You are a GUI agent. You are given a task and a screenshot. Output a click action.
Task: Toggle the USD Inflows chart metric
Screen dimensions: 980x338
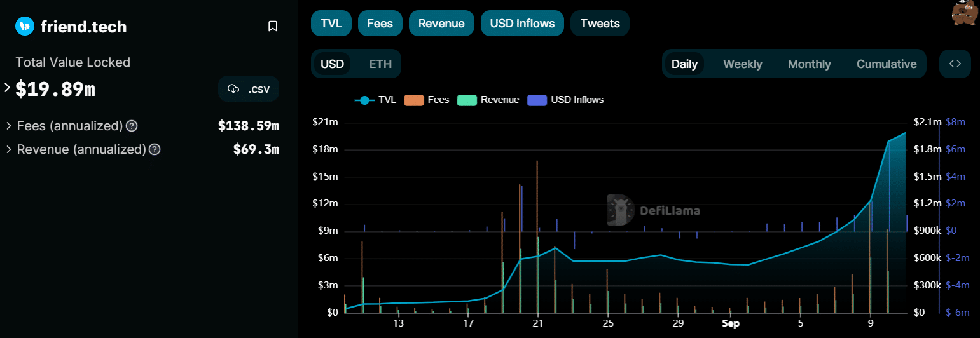pos(522,24)
